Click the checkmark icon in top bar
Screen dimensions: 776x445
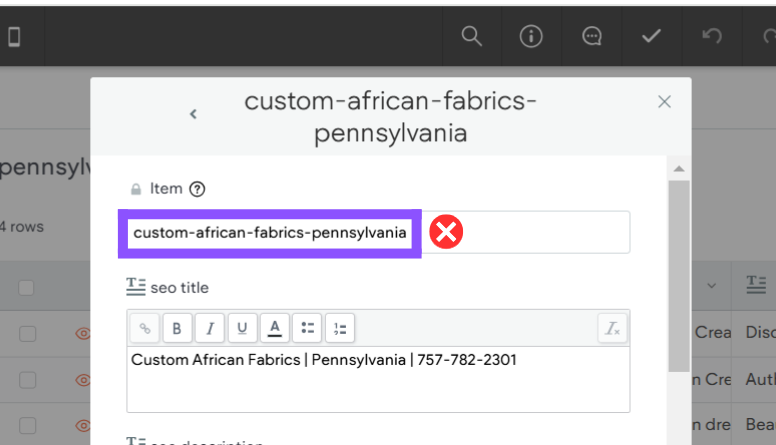[651, 36]
